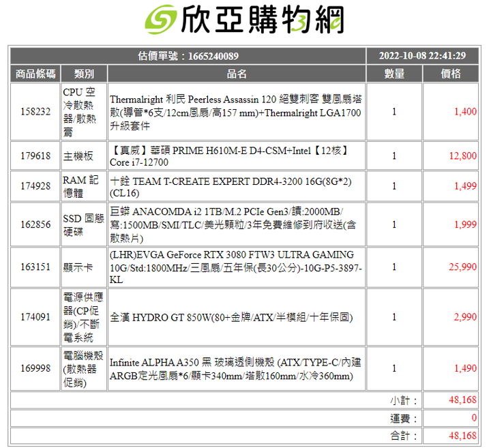
Task: Click category CPU 空冷散熱器/散熱膏
Action: tap(80, 112)
